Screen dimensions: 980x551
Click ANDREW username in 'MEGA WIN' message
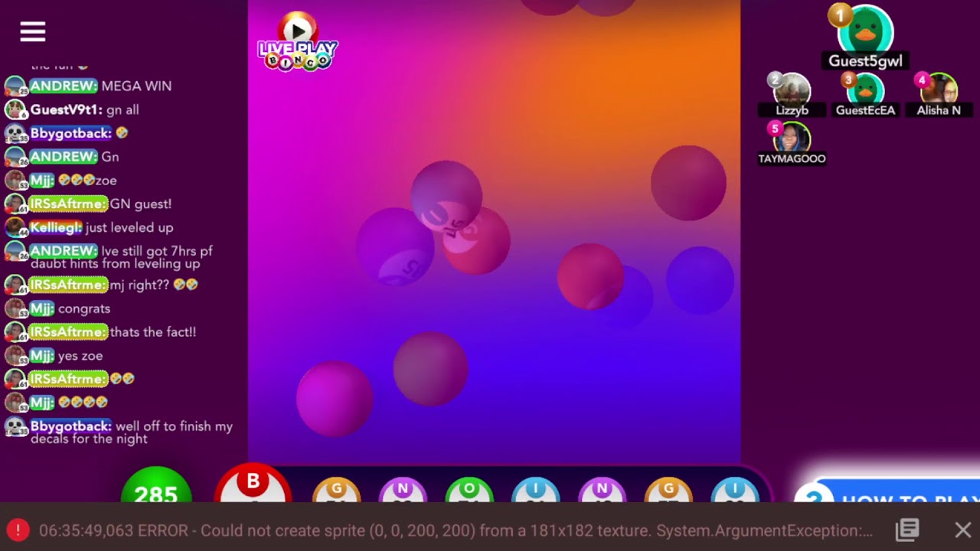[x=64, y=86]
